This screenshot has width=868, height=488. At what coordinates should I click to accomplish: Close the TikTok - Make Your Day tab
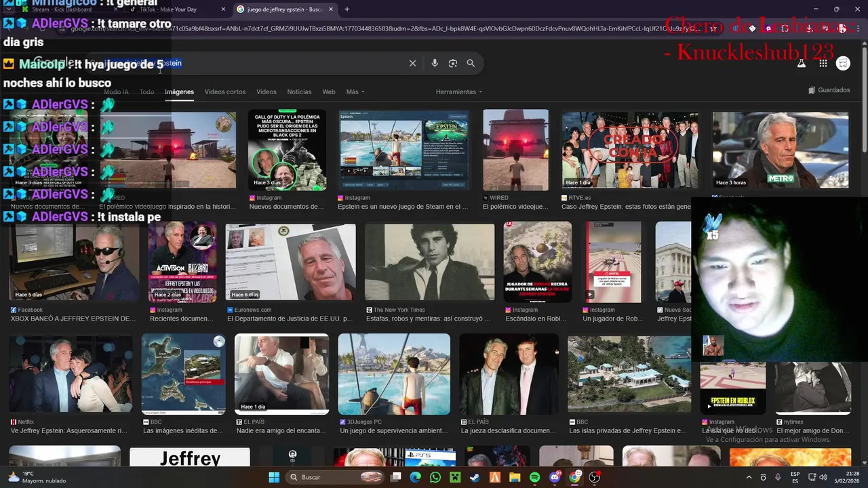point(224,9)
